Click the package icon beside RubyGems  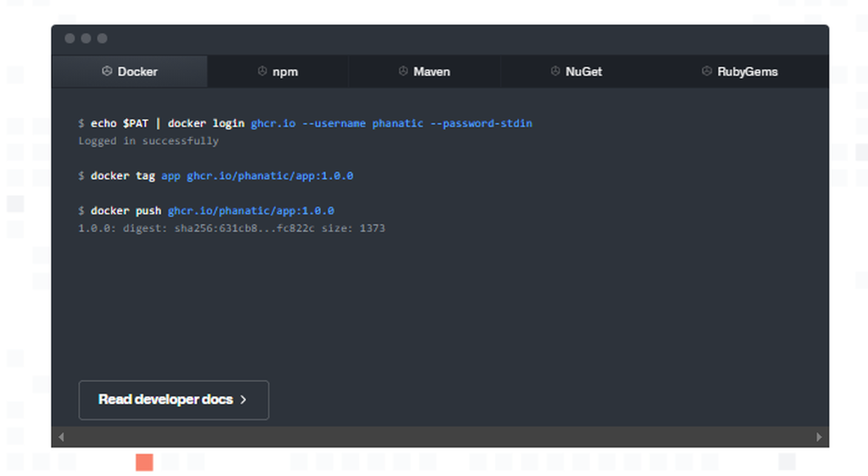pos(707,71)
